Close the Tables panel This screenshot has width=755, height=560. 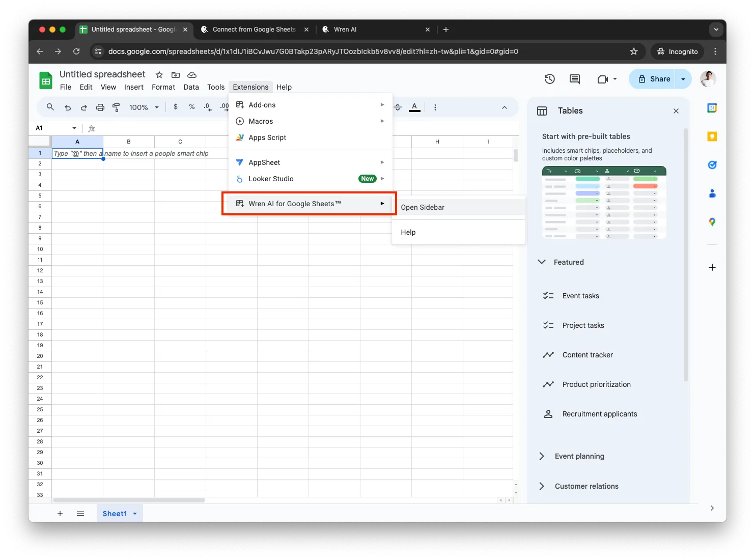(676, 111)
